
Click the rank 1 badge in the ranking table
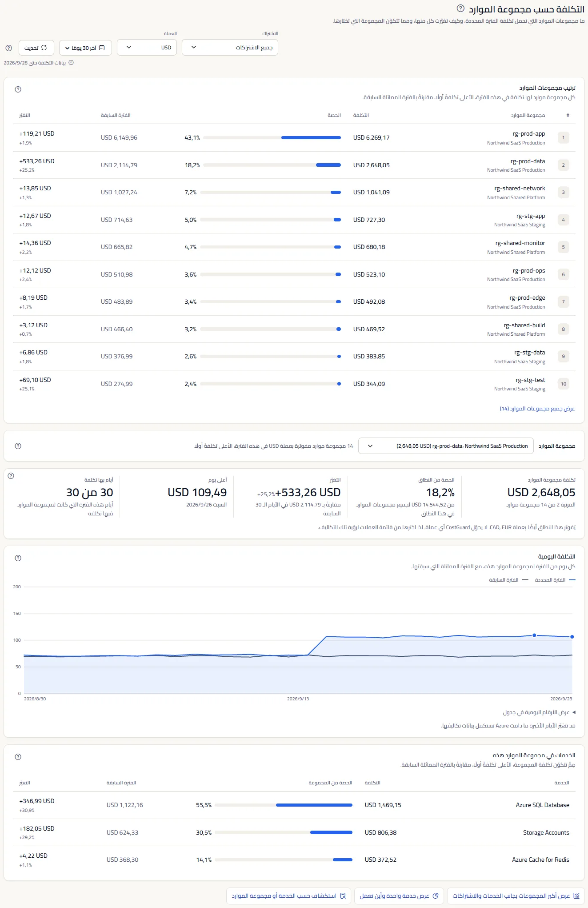pos(563,138)
